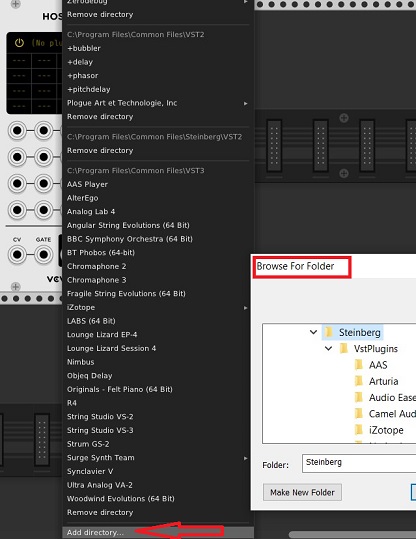Select the +bubbler plugin entry

tap(158, 48)
